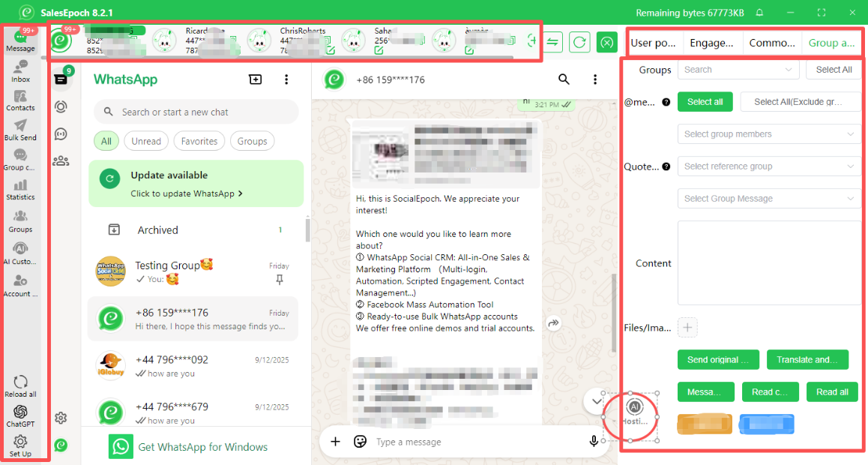868x465 pixels.
Task: Open AI Customer service sidebar item
Action: (x=20, y=253)
